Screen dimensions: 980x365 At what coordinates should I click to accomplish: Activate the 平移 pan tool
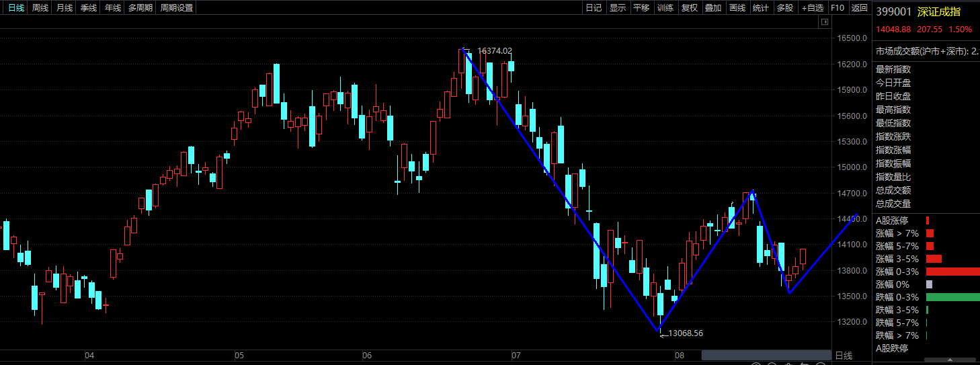point(642,8)
